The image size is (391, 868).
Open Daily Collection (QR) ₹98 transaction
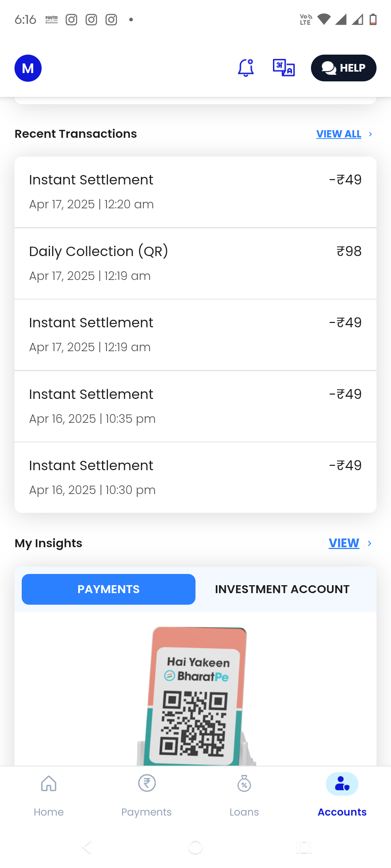pyautogui.click(x=195, y=263)
